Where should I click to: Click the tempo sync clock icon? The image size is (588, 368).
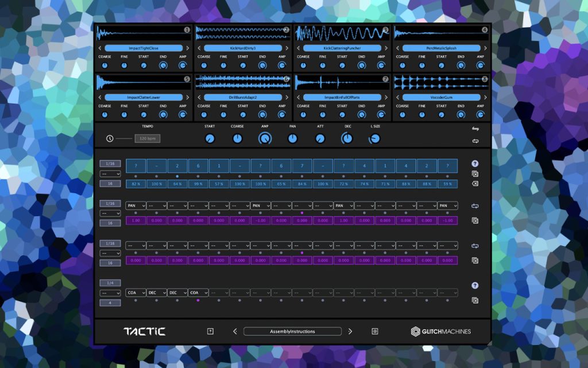click(110, 139)
